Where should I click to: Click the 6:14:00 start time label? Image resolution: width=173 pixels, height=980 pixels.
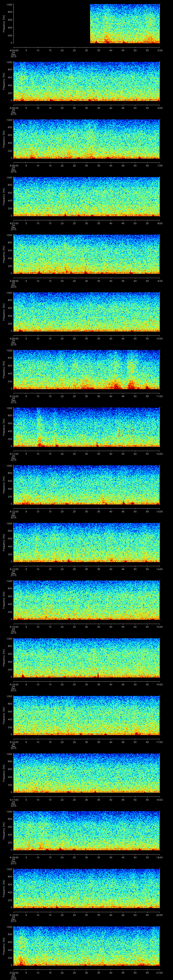[14, 627]
